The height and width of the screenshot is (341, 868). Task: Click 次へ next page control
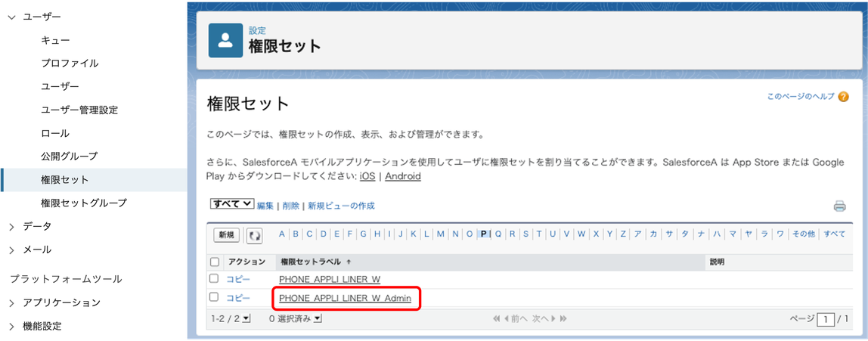(544, 319)
